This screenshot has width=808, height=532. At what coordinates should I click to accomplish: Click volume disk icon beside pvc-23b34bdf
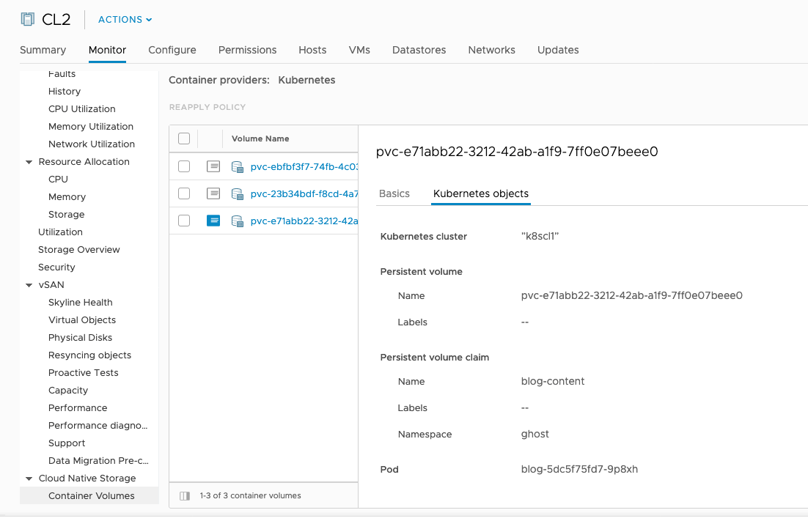(238, 194)
